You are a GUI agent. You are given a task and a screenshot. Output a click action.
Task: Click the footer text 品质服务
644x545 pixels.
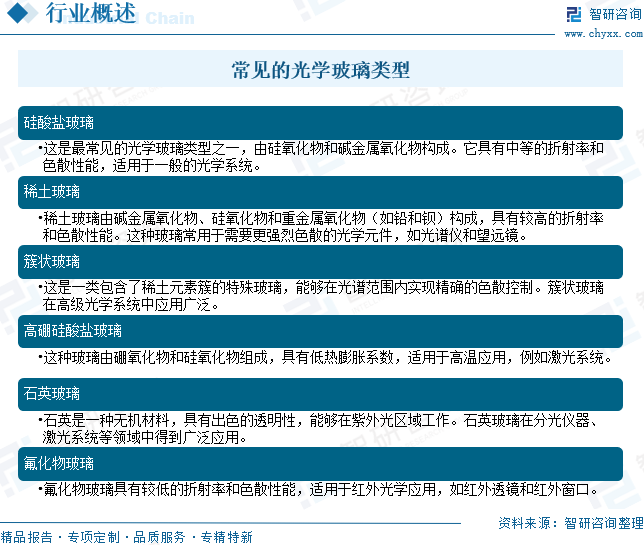(x=159, y=537)
